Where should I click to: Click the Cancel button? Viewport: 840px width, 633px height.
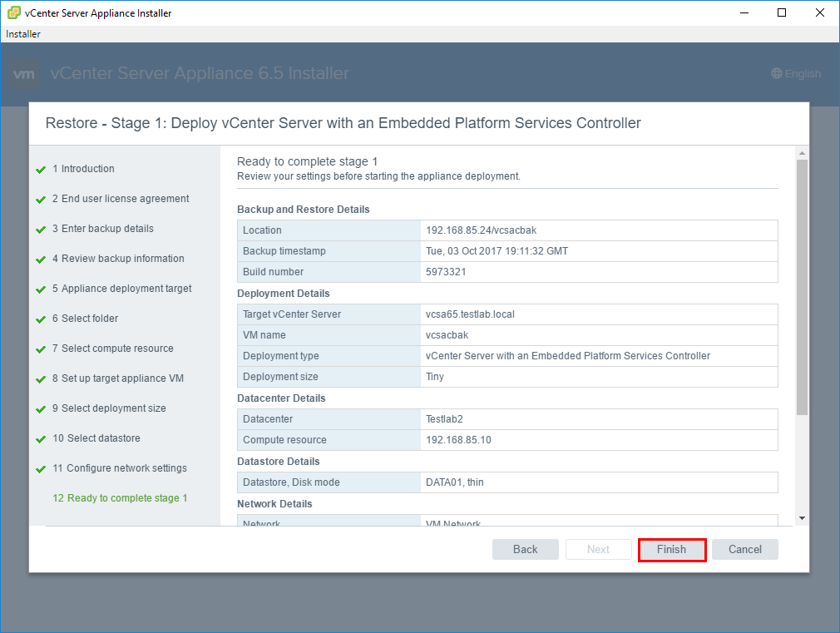click(x=744, y=549)
